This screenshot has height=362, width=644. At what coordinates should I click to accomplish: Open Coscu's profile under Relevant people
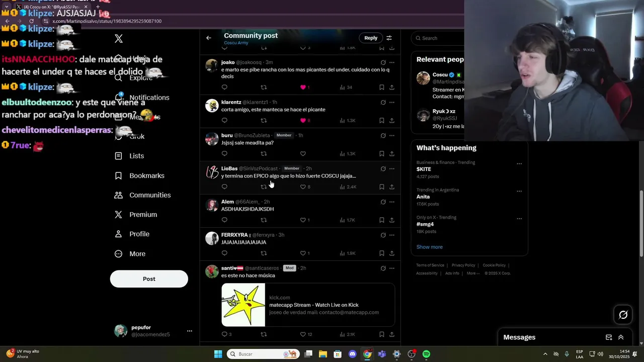(440, 75)
